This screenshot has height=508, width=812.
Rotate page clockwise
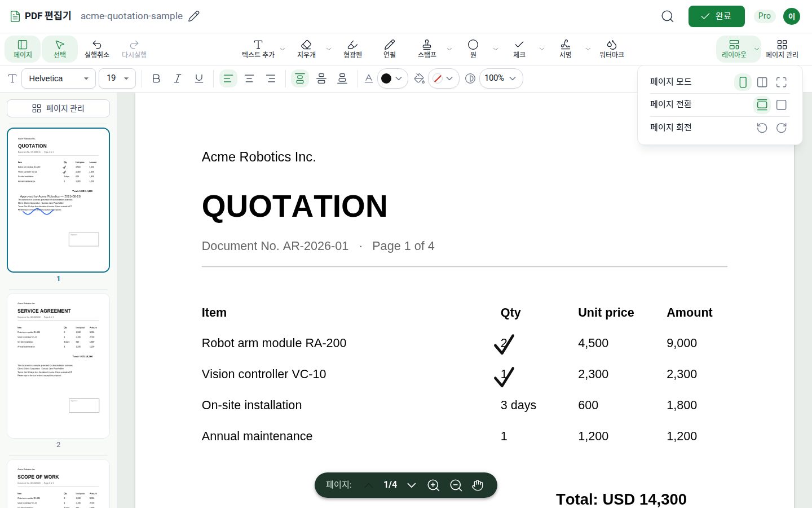[x=782, y=128]
